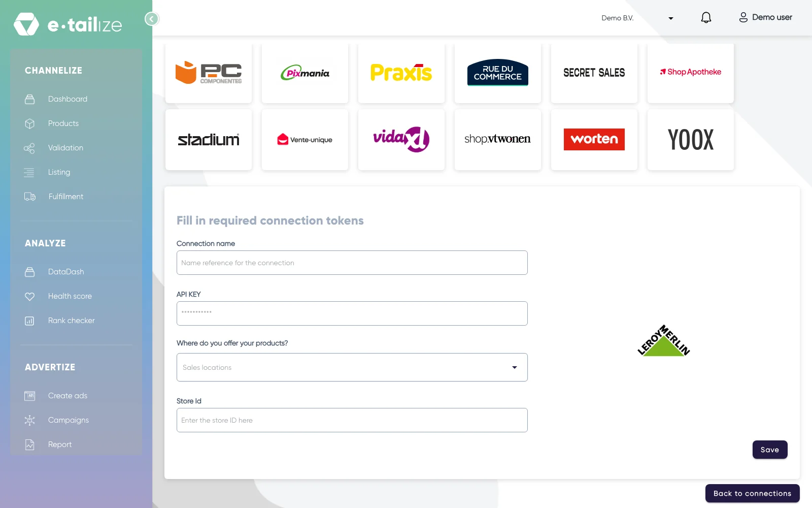Save the connection tokens
Image resolution: width=812 pixels, height=508 pixels.
tap(770, 450)
